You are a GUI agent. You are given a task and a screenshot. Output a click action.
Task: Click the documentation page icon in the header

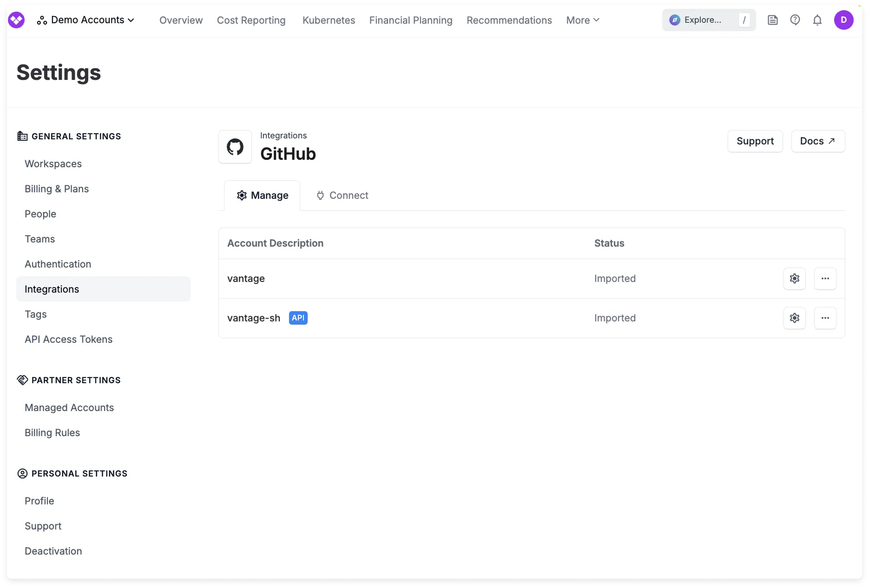773,20
